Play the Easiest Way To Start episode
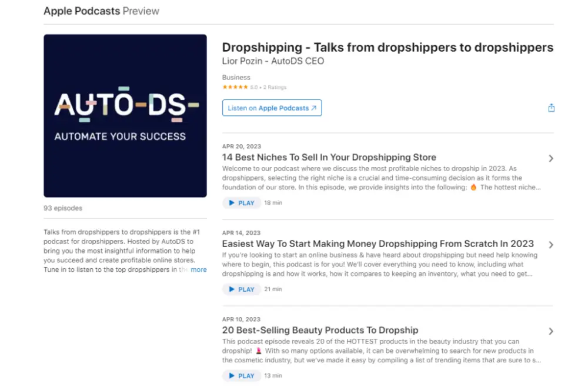The height and width of the screenshot is (390, 588). [x=242, y=289]
